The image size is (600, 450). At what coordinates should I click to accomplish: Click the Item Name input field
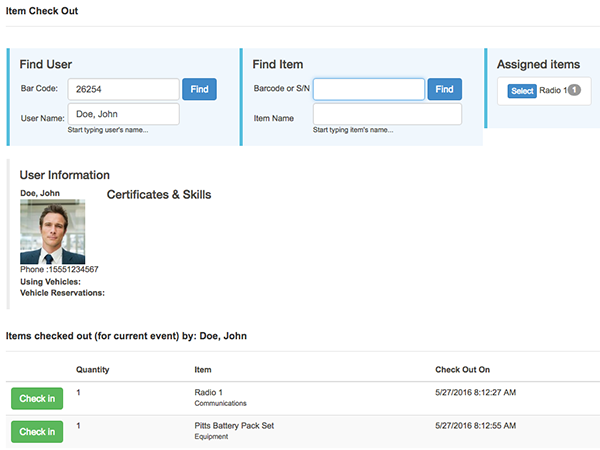tap(387, 114)
